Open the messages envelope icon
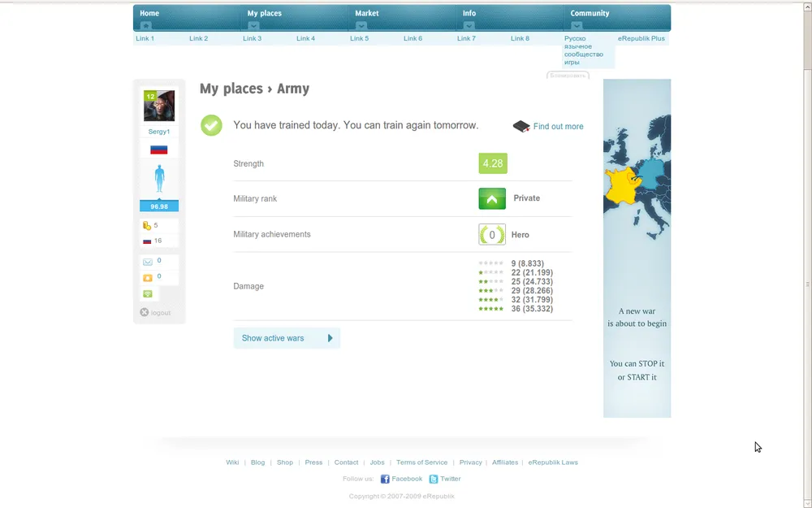Viewport: 812px width, 508px height. coord(148,262)
